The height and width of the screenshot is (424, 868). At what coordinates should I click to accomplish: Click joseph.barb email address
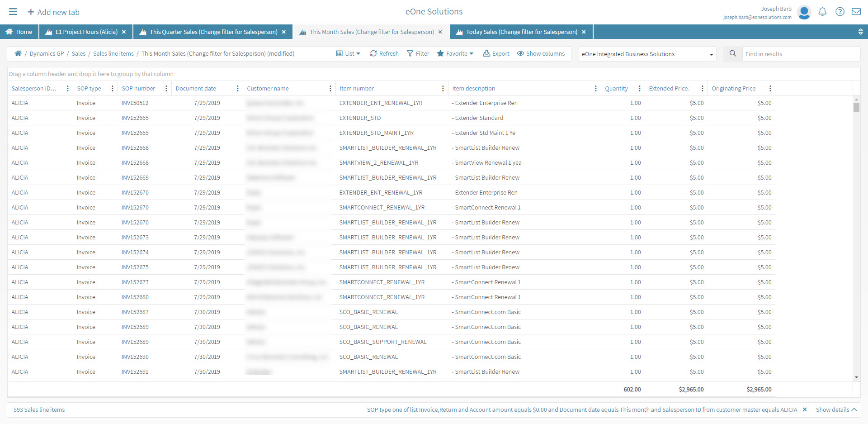click(757, 18)
